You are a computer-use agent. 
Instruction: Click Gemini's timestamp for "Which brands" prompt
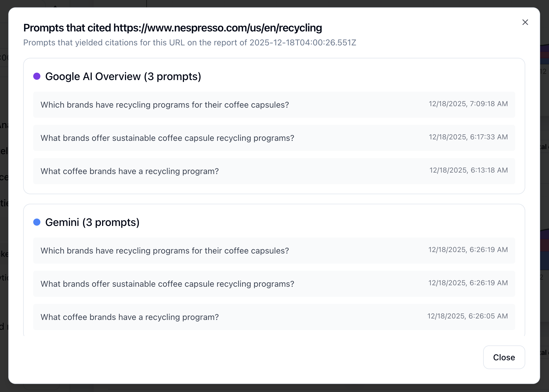pos(468,250)
